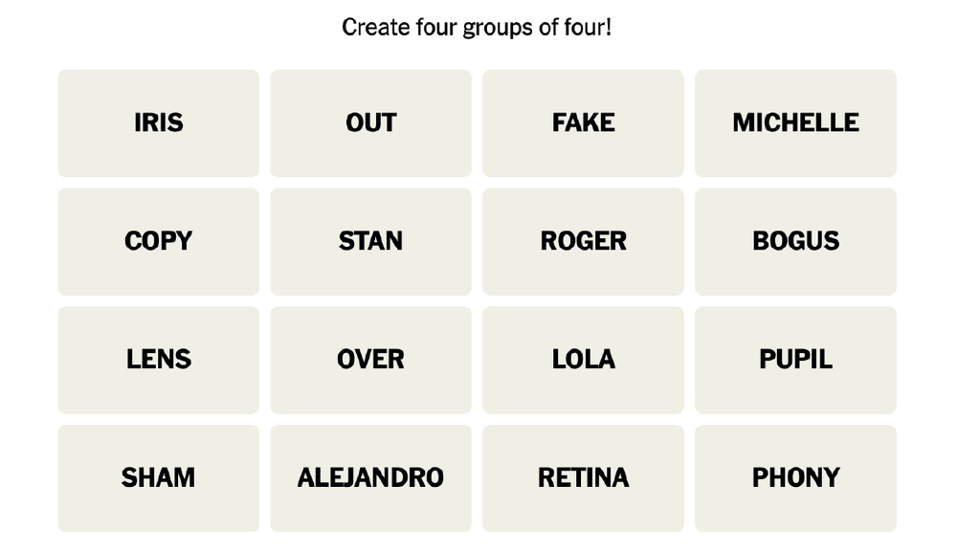Screen dimensions: 980x551
Task: Select the PHONY tile
Action: pyautogui.click(x=795, y=477)
